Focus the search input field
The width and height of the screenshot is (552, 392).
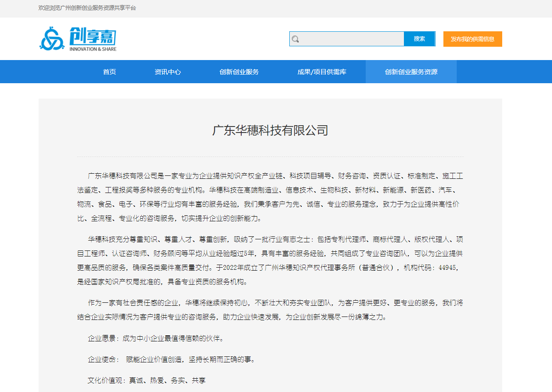[347, 39]
